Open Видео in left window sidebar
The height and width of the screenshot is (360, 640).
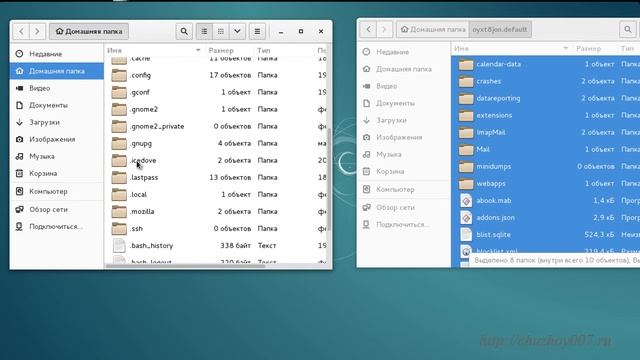57,88
